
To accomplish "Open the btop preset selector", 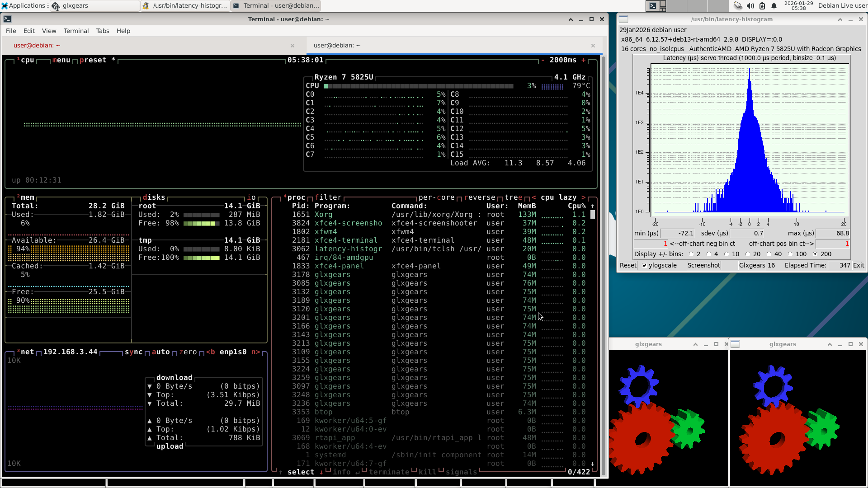I will 93,60.
